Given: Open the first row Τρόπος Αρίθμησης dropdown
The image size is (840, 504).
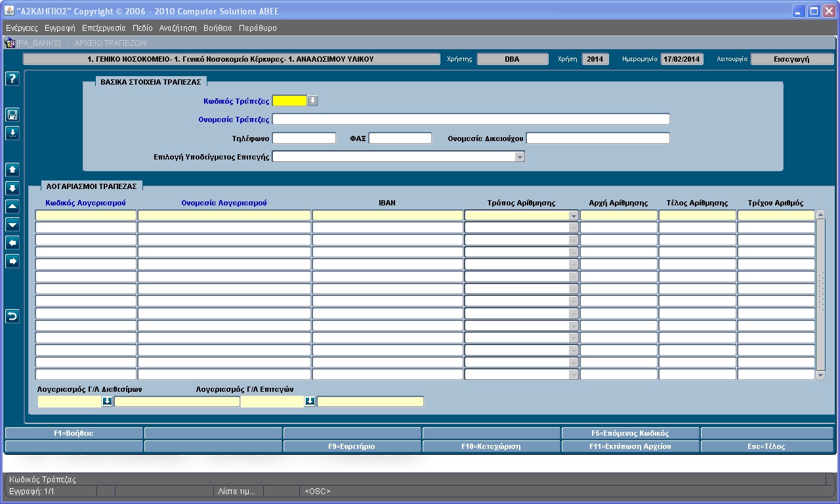Looking at the screenshot, I should [574, 215].
